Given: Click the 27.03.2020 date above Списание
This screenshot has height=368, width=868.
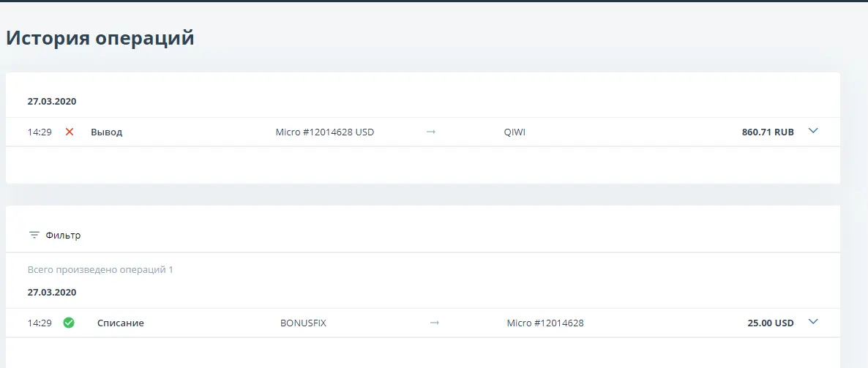Looking at the screenshot, I should point(52,292).
